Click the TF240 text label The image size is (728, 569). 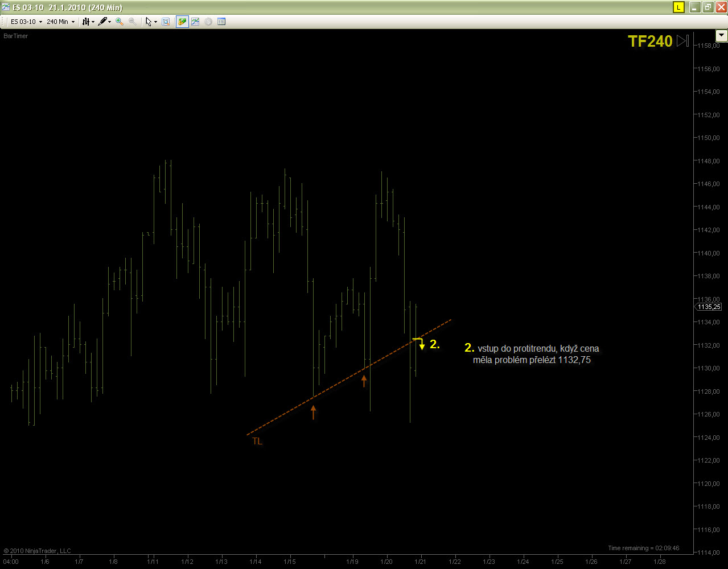650,41
